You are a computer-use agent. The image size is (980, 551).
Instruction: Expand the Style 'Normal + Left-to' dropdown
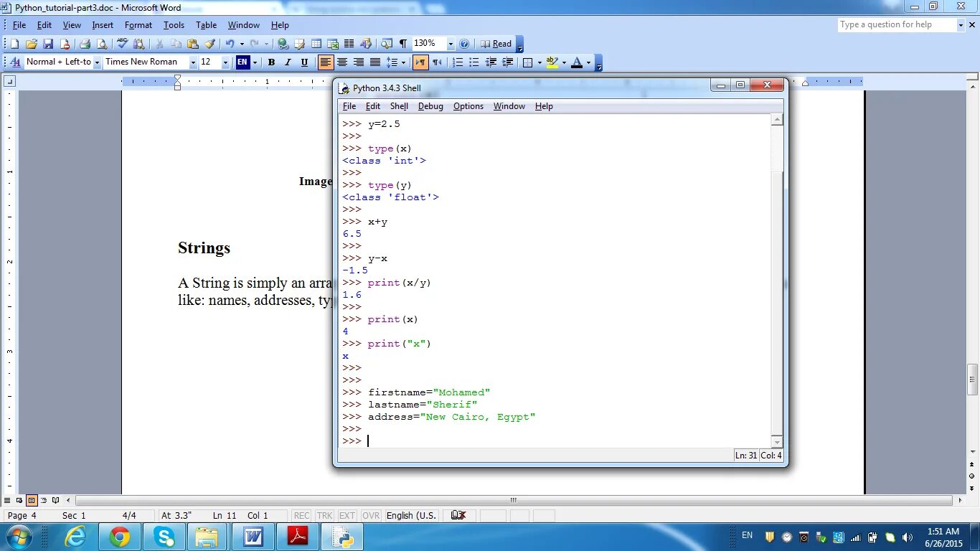click(98, 62)
